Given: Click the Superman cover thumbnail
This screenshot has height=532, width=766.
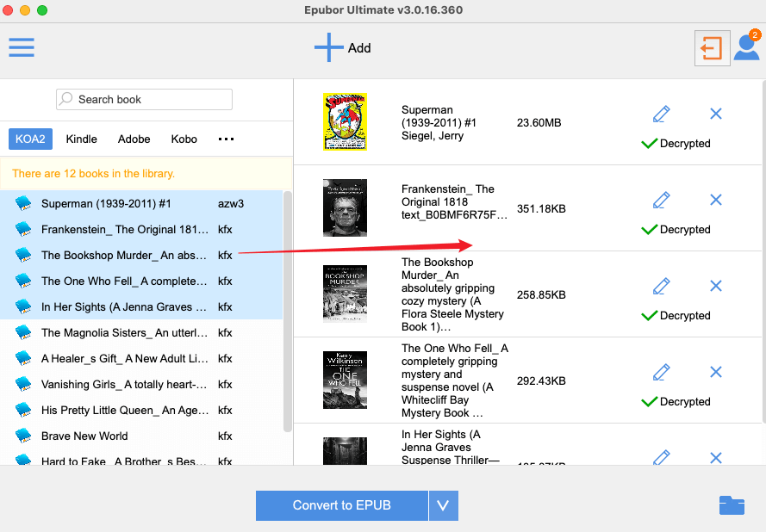Looking at the screenshot, I should (x=345, y=121).
